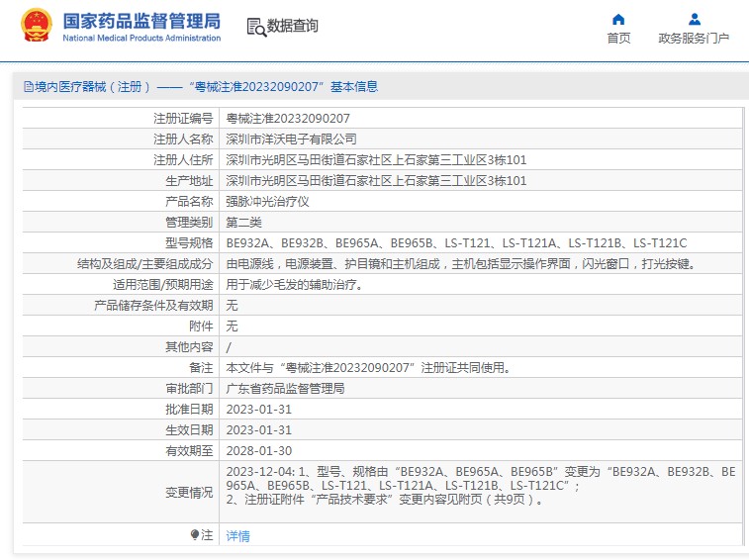749x560 pixels.
Task: Click the 注册证编号 label
Action: tap(183, 118)
